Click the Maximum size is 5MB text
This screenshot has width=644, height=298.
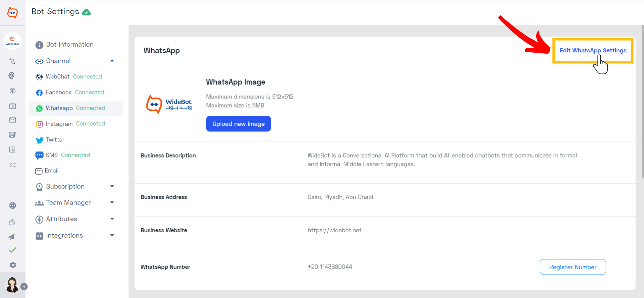tap(235, 106)
